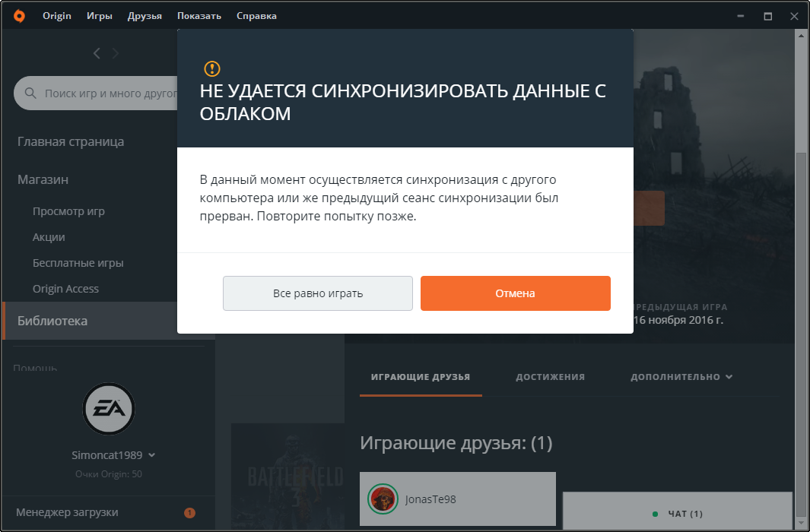Open the Справка menu

256,16
